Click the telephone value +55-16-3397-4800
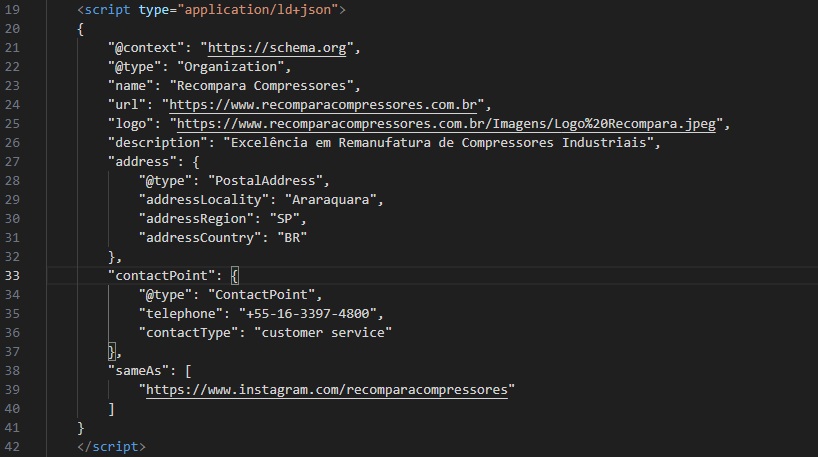 point(308,314)
